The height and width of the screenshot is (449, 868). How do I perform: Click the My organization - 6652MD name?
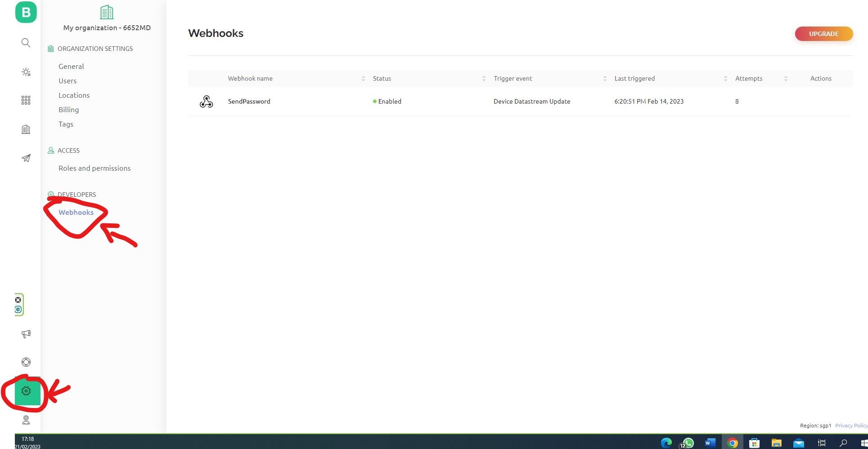(107, 27)
